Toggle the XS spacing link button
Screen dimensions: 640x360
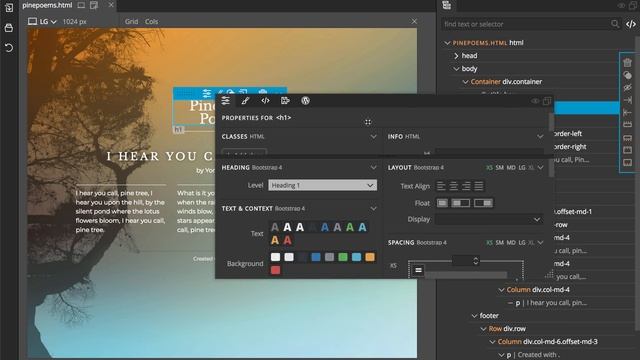pos(418,270)
